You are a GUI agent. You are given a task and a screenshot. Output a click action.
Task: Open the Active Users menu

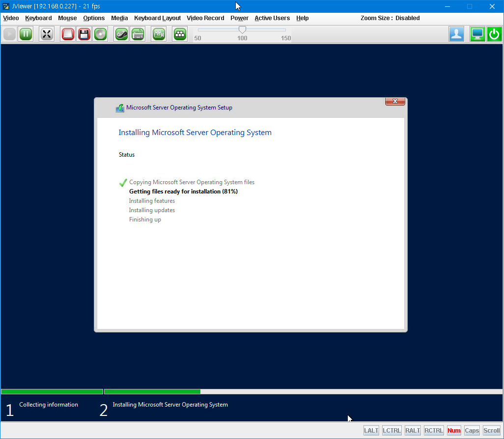click(272, 18)
